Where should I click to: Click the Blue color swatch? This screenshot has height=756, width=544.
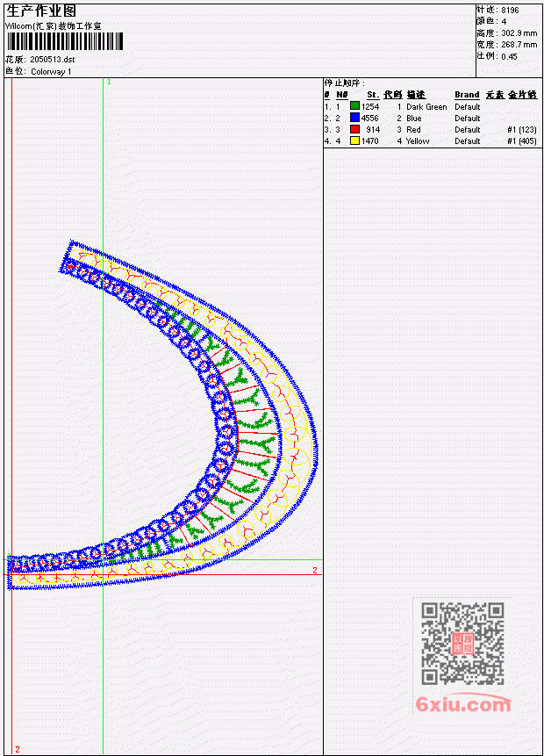(354, 118)
